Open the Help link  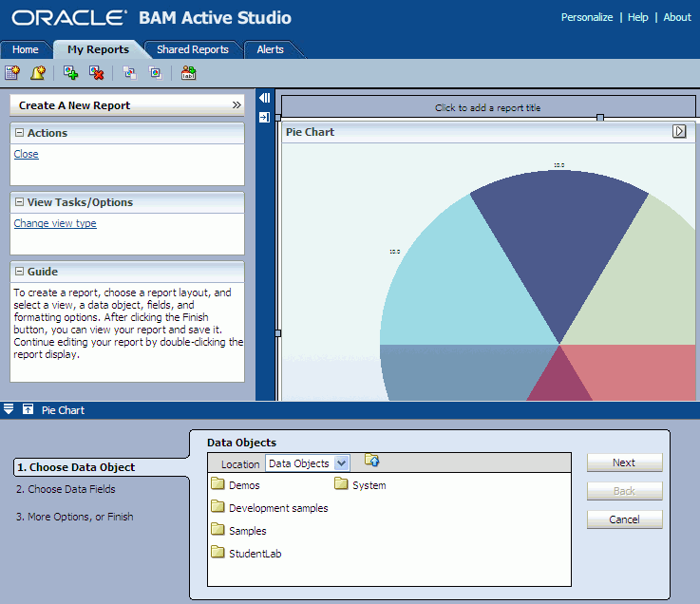pos(638,17)
